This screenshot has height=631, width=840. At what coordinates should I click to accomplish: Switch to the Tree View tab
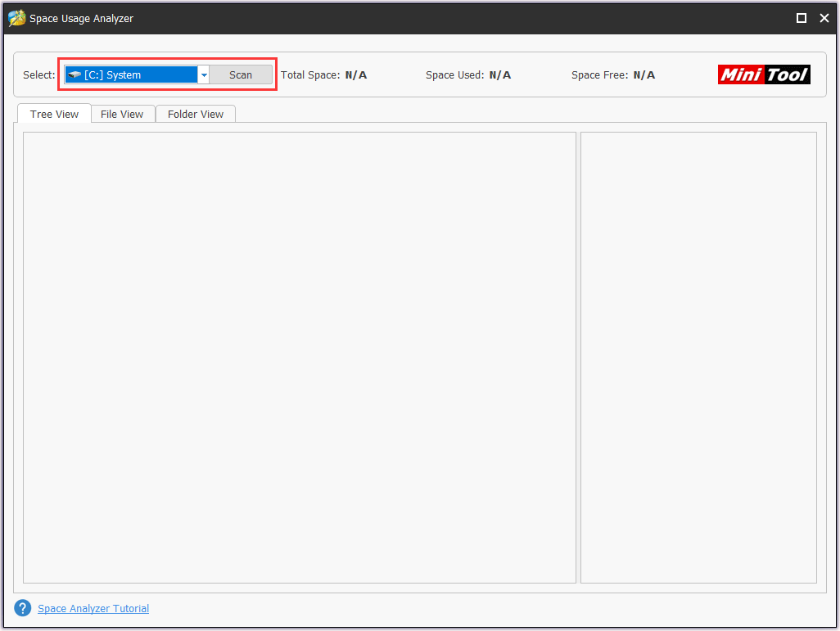pos(54,114)
